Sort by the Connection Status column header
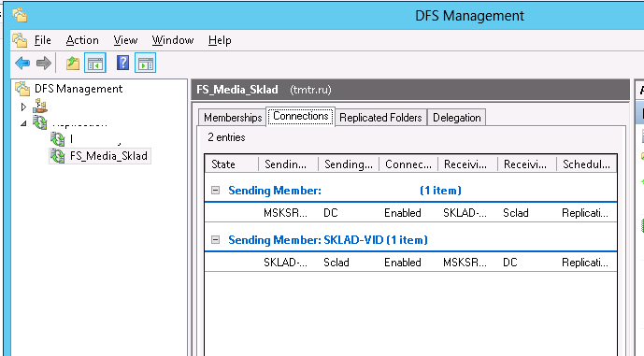The image size is (644, 356). [x=408, y=164]
